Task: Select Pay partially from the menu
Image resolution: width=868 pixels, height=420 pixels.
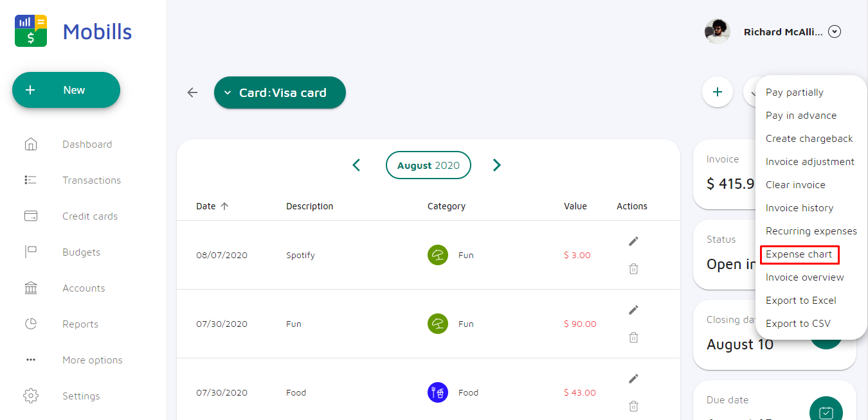Action: [795, 92]
